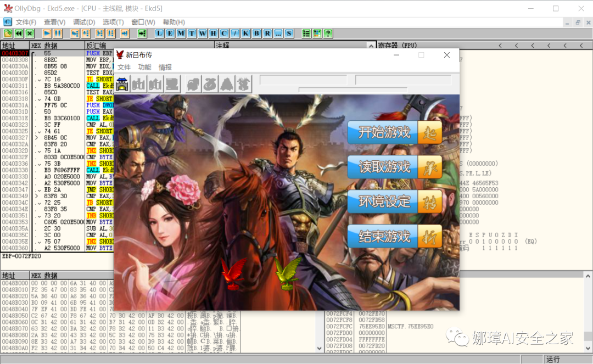
Task: Select dump row at address 0048B000
Action: click(57, 283)
